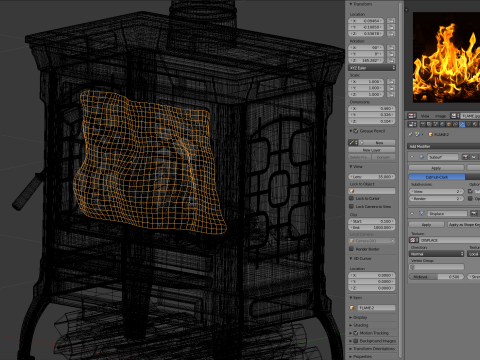480x360 pixels.
Task: Select the Catmull-Clark subdivision tab
Action: click(x=437, y=177)
